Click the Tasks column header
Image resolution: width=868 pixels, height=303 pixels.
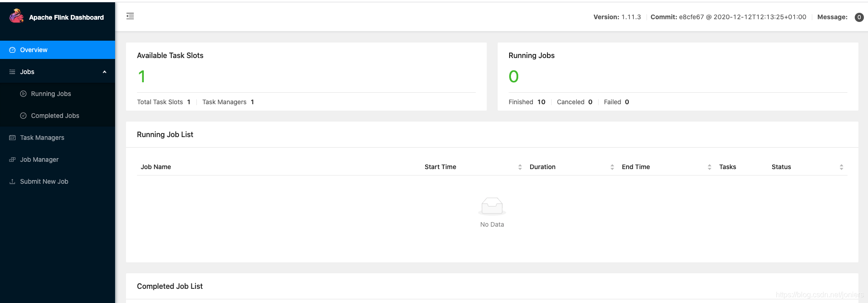pyautogui.click(x=727, y=167)
